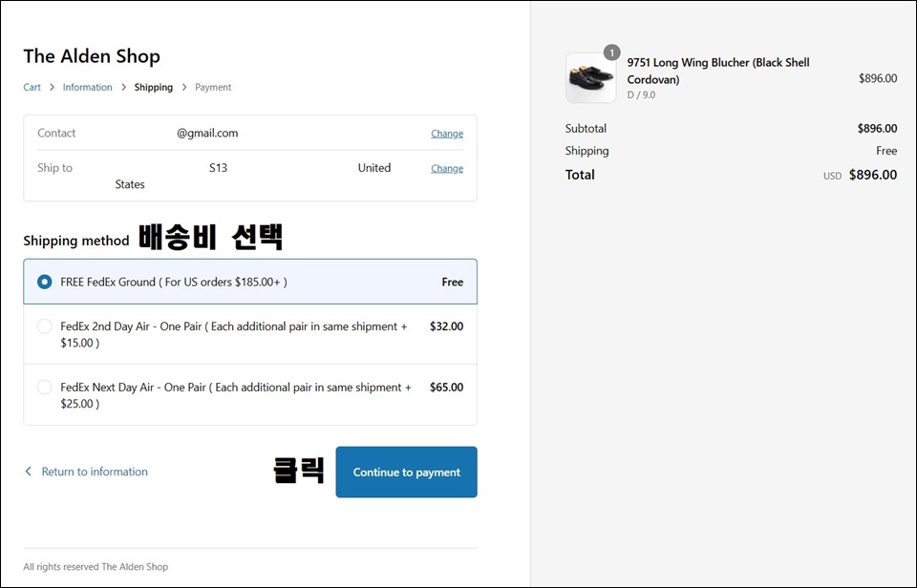
Task: Click the Shipping breadcrumb step
Action: click(x=153, y=87)
